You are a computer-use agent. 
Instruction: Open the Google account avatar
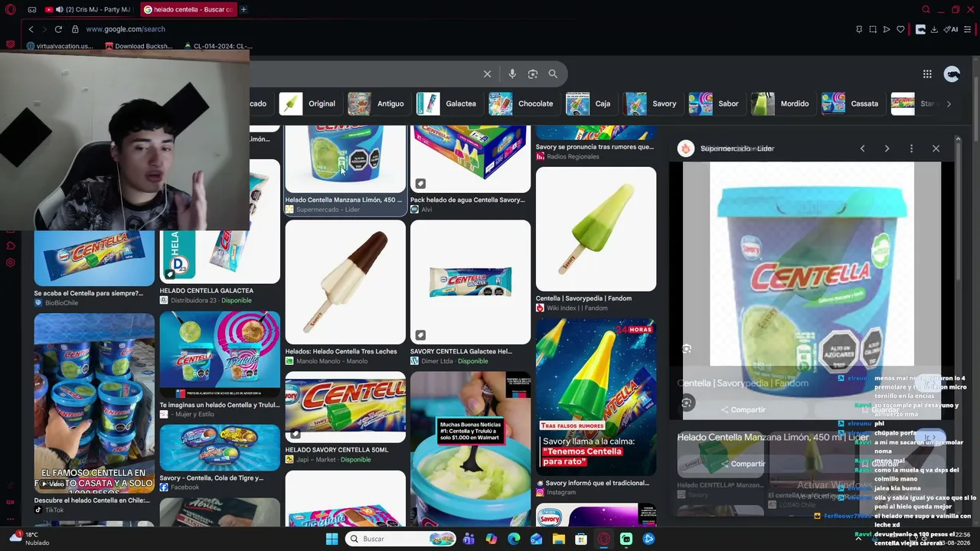click(x=952, y=73)
